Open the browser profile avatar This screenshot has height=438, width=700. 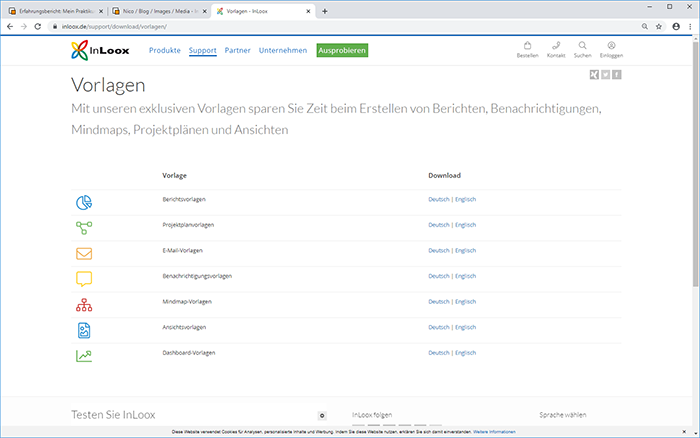[676, 26]
